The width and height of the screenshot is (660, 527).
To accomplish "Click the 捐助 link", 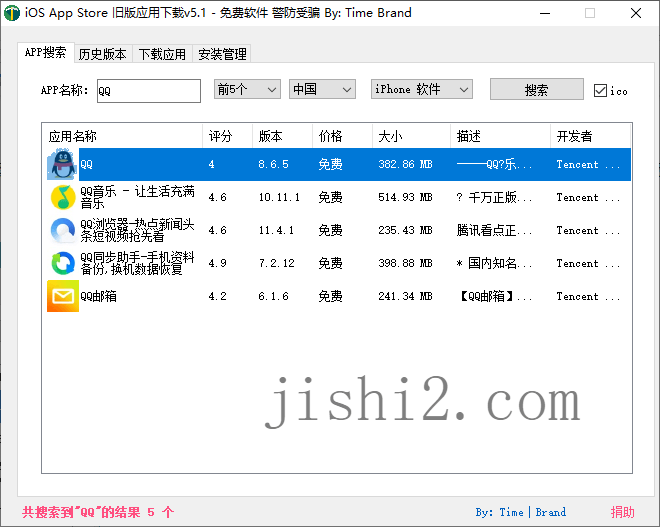I will point(623,512).
